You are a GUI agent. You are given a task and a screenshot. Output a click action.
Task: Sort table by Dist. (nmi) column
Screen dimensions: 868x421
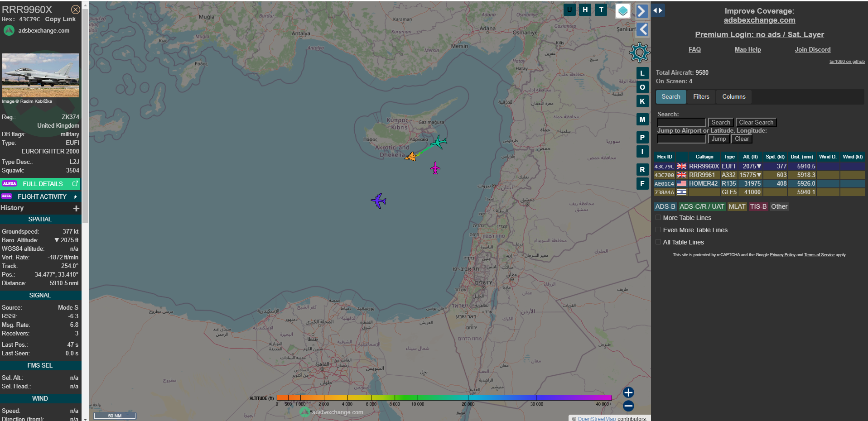coord(802,157)
